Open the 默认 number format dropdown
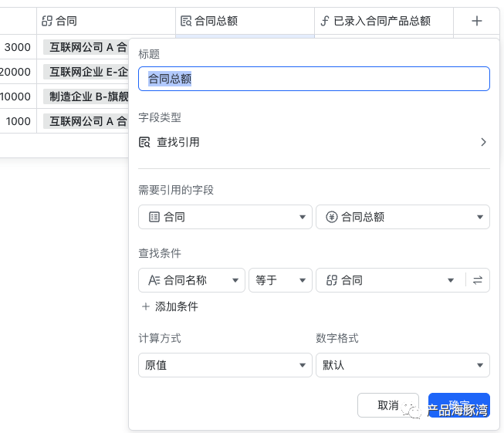The image size is (504, 433). tap(403, 365)
